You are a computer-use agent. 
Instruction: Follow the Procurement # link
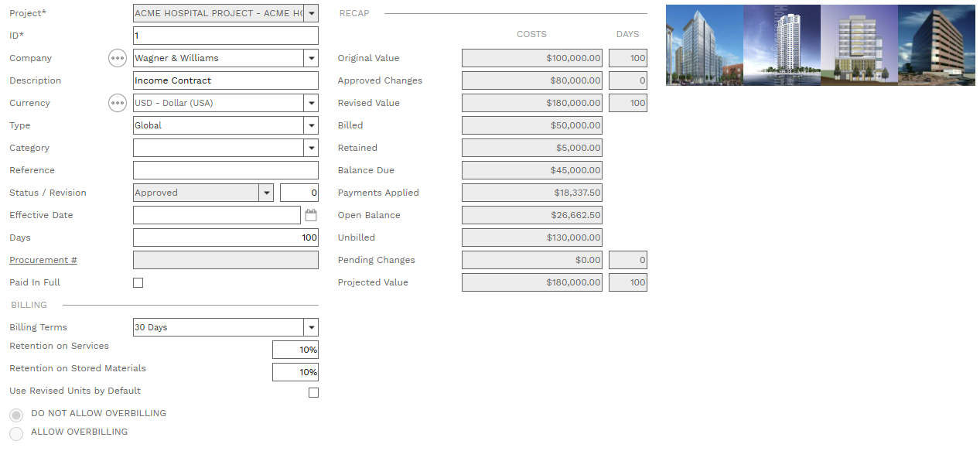(x=43, y=260)
